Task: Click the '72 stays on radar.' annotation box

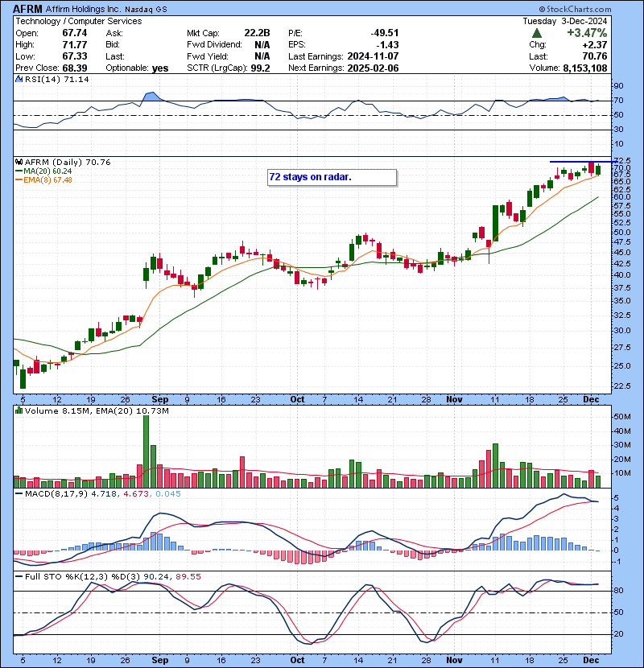Action: pos(332,177)
